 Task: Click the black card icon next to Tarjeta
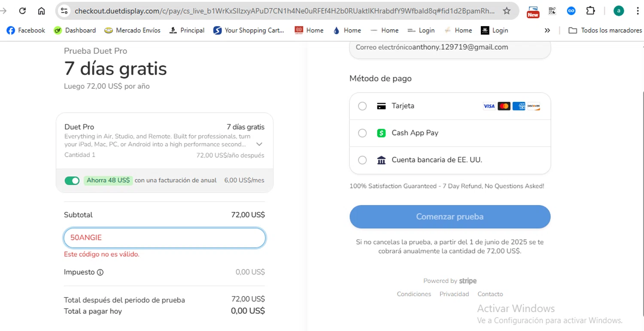pos(381,106)
